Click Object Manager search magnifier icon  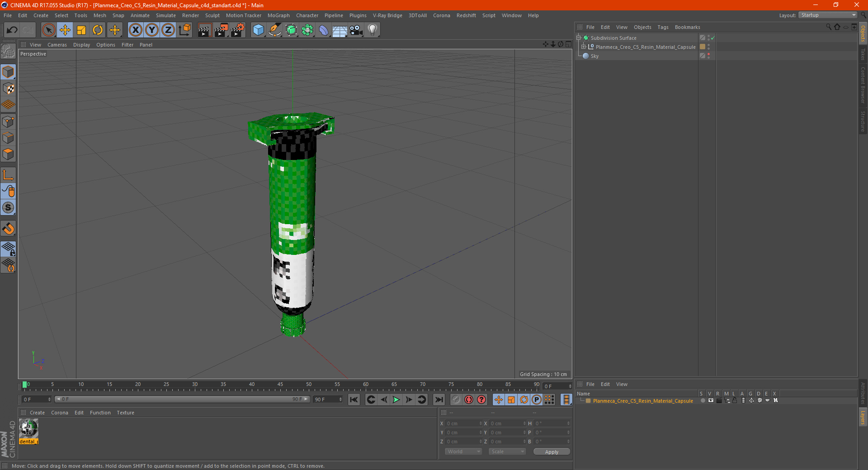pyautogui.click(x=828, y=27)
